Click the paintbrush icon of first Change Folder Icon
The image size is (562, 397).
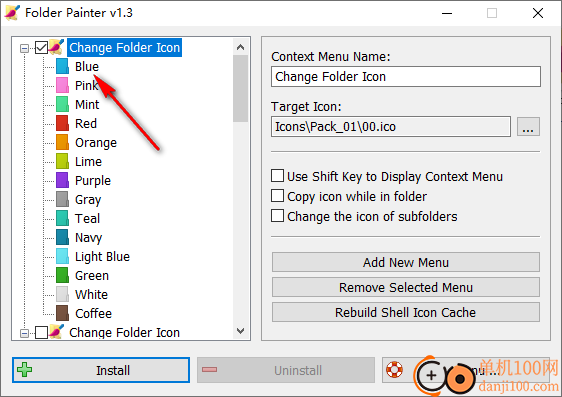[57, 47]
